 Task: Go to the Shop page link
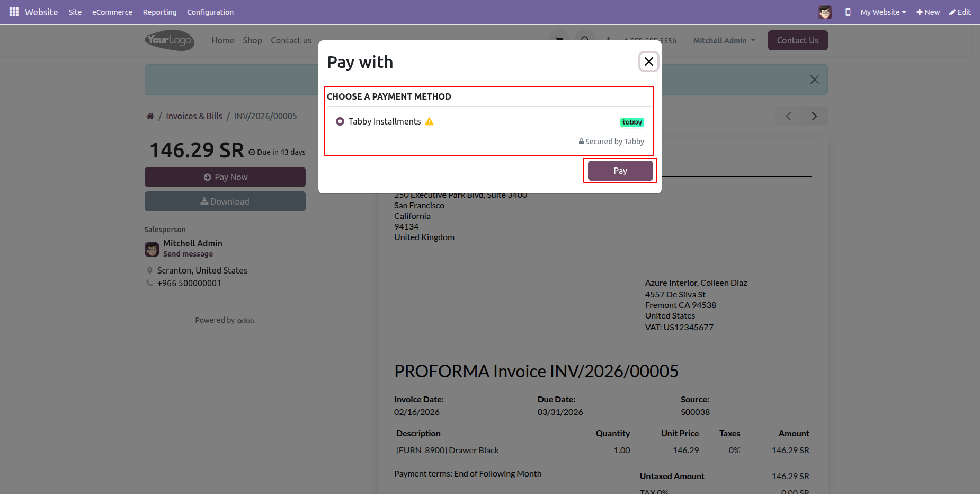click(253, 40)
